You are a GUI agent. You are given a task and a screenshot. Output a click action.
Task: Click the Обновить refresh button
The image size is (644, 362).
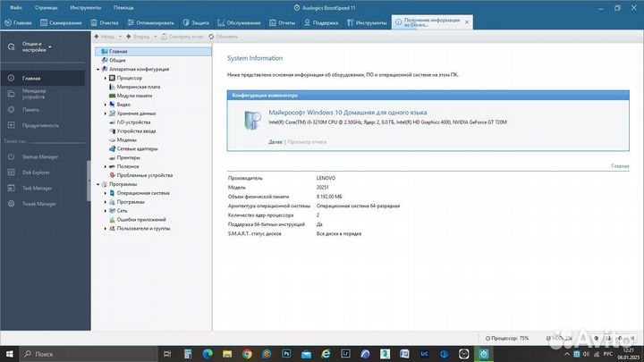(x=223, y=37)
